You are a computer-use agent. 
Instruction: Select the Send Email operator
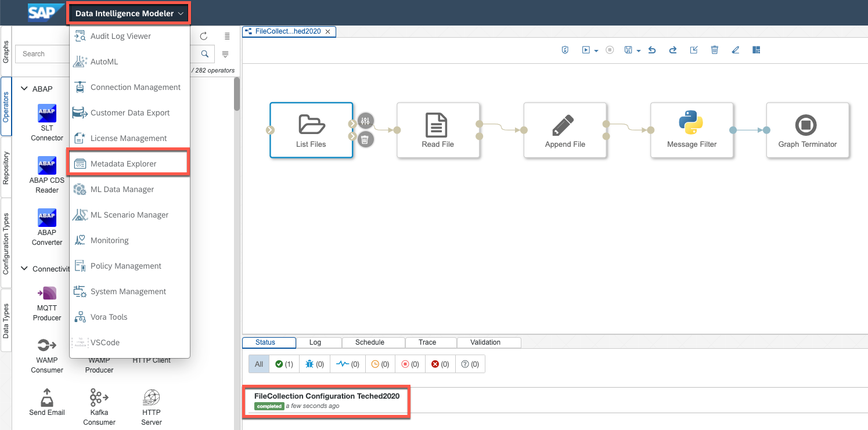pos(47,402)
